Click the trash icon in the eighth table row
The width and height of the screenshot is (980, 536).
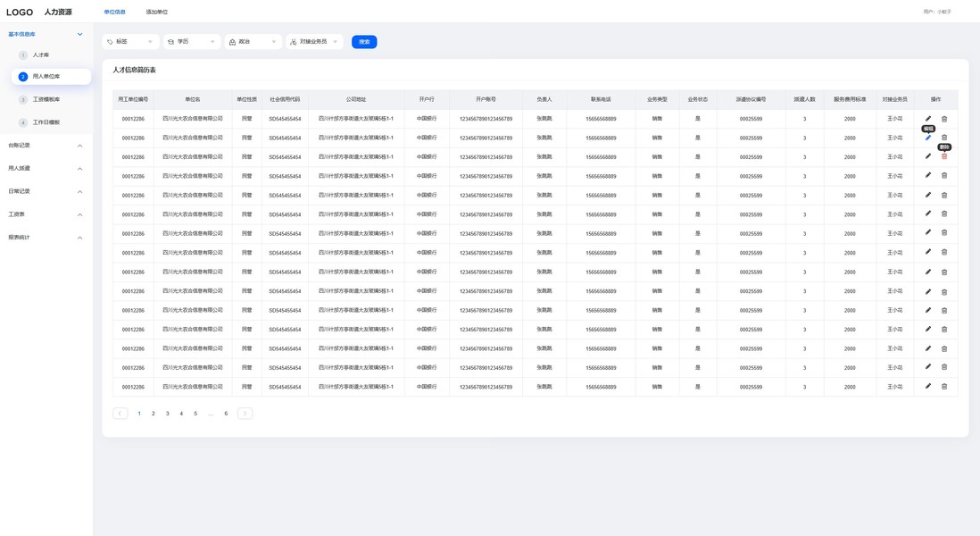944,252
